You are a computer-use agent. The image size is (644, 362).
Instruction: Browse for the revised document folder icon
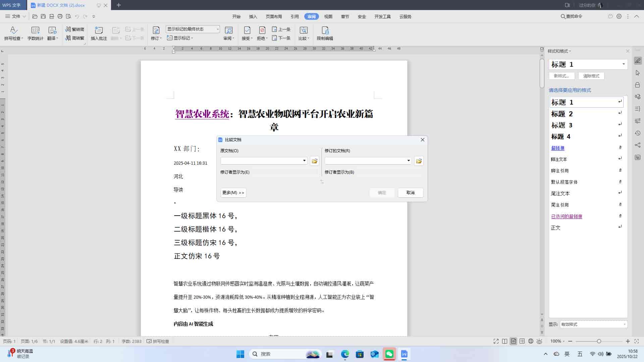click(419, 161)
